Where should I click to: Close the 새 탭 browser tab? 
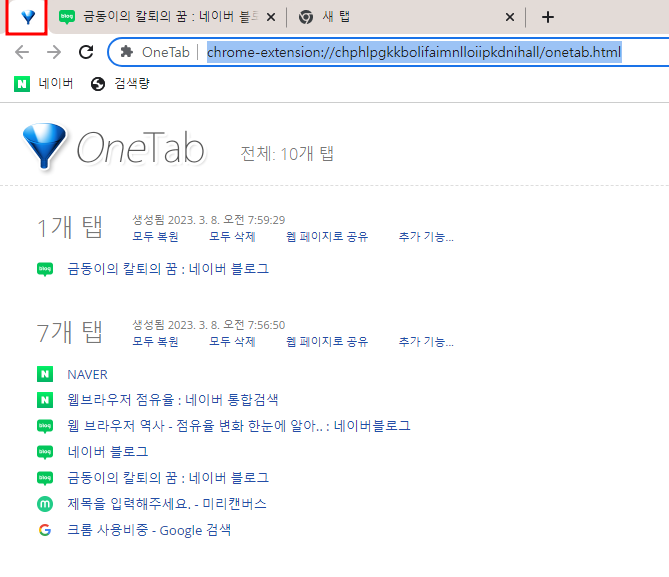click(509, 17)
